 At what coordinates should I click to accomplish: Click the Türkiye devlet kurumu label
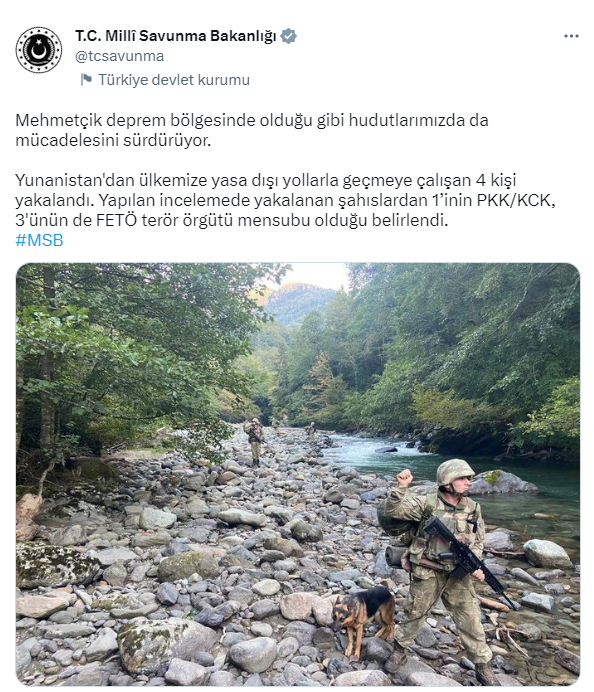coord(174,80)
